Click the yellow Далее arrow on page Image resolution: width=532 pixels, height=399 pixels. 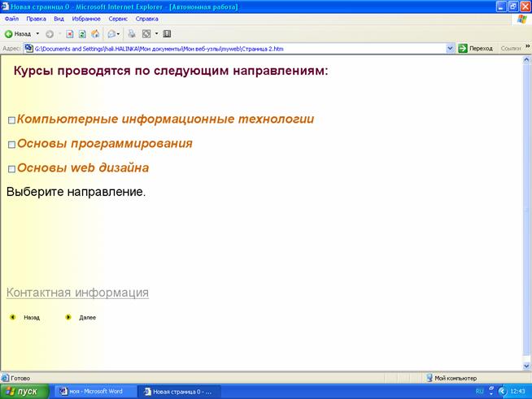[x=68, y=317]
